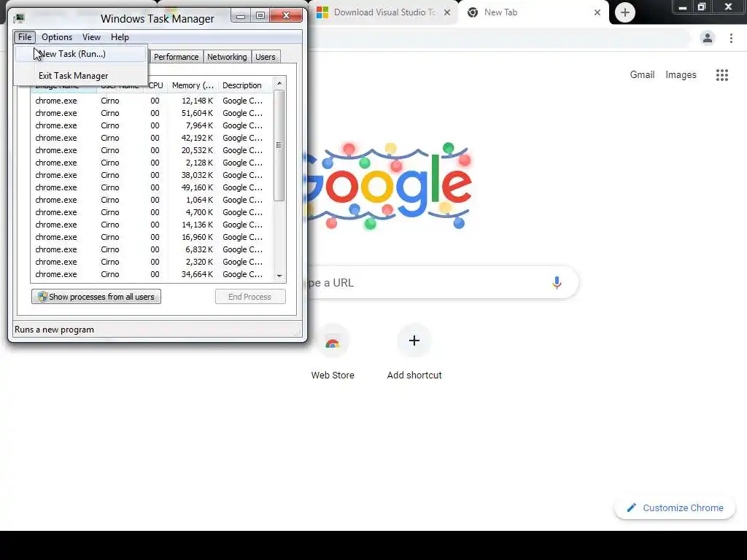Select chrome.exe process using 16,960 K

click(x=152, y=237)
